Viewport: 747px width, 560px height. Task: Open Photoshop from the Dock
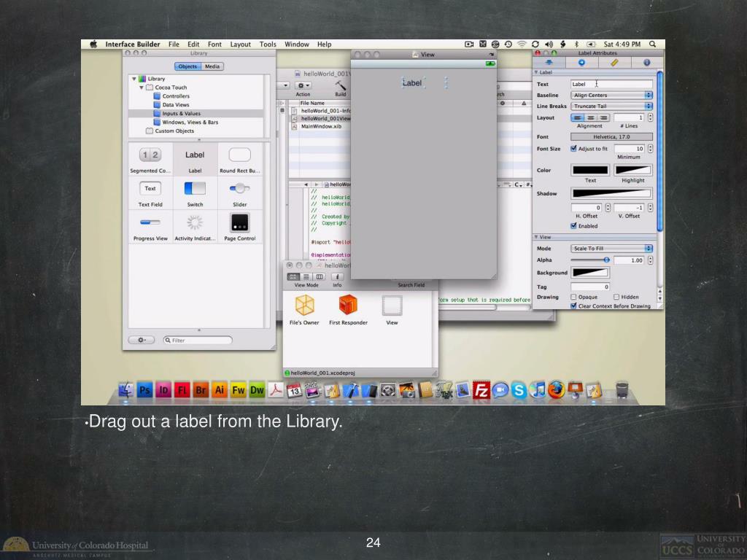click(144, 391)
